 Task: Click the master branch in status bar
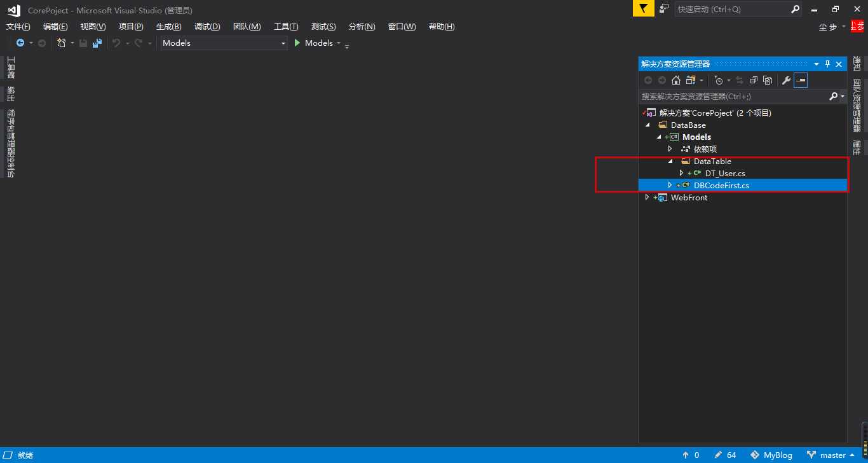click(x=831, y=455)
